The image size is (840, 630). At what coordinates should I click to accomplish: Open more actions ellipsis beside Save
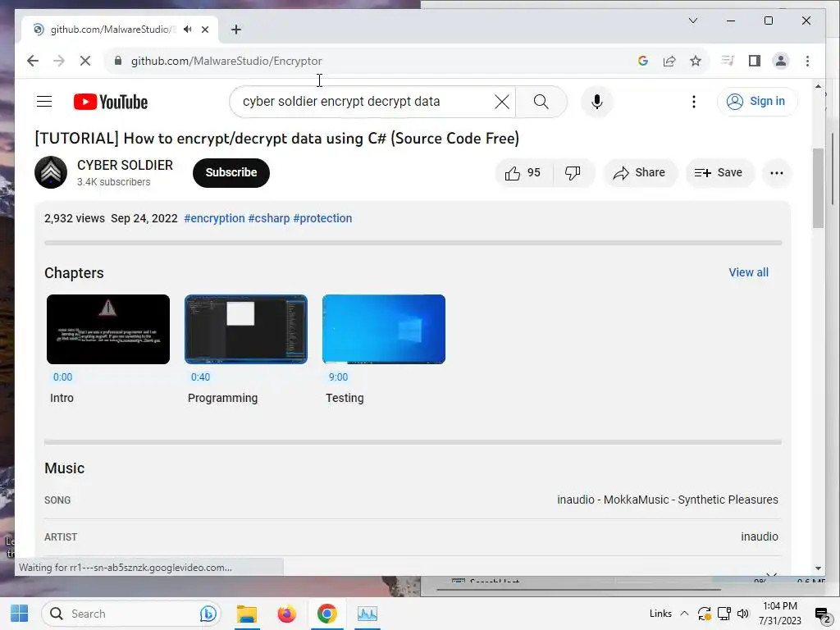pyautogui.click(x=776, y=172)
